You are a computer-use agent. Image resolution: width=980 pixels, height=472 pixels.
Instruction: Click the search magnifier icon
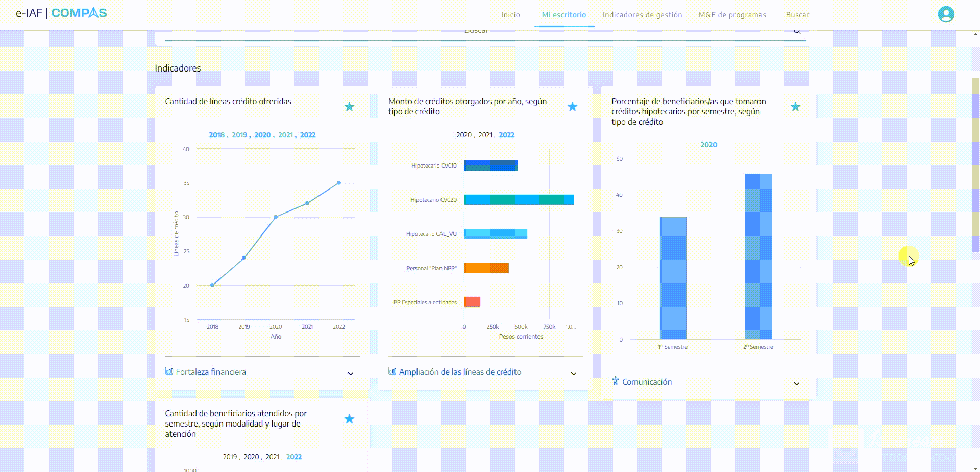point(797,31)
